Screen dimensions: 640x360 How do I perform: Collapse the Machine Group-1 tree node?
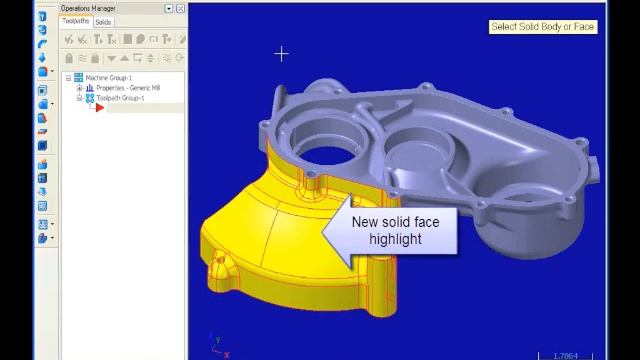tap(69, 78)
